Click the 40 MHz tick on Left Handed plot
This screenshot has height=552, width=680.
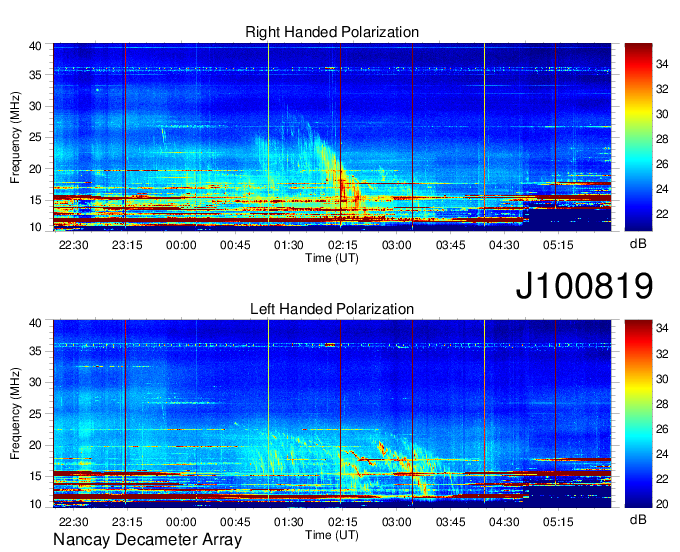(x=35, y=322)
